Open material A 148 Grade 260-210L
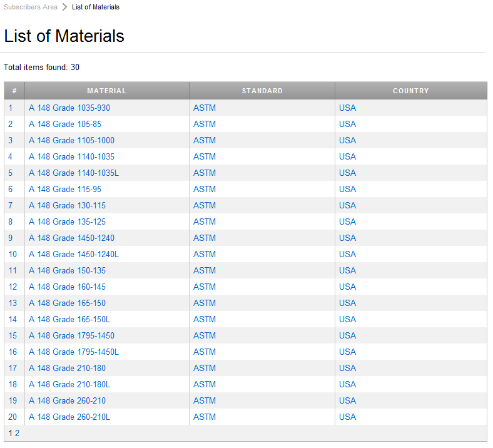The image size is (493, 448). tap(69, 417)
